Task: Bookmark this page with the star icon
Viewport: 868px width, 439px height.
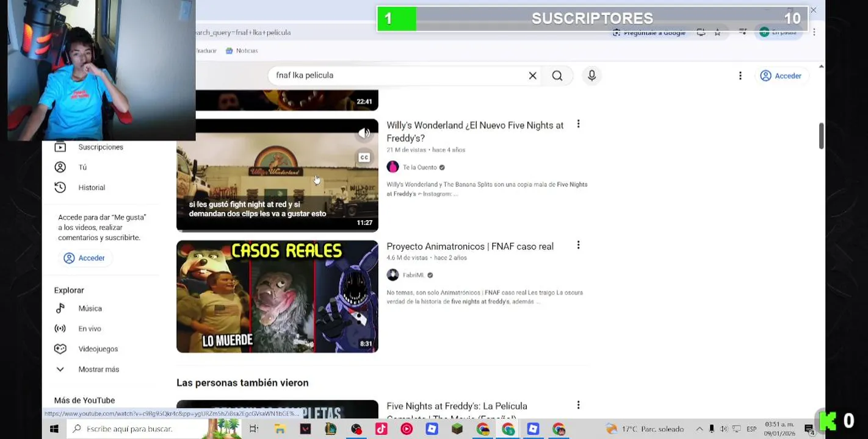Action: coord(718,32)
